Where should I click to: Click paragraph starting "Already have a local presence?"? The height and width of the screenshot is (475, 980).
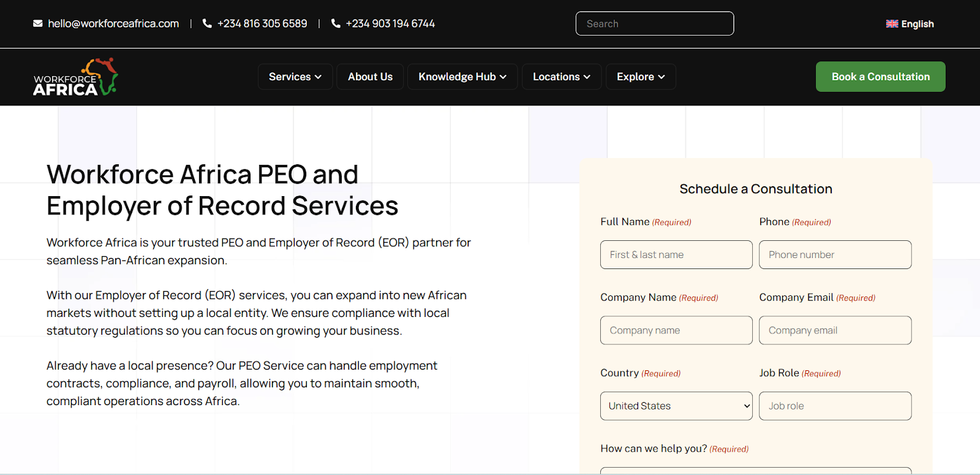click(x=242, y=383)
